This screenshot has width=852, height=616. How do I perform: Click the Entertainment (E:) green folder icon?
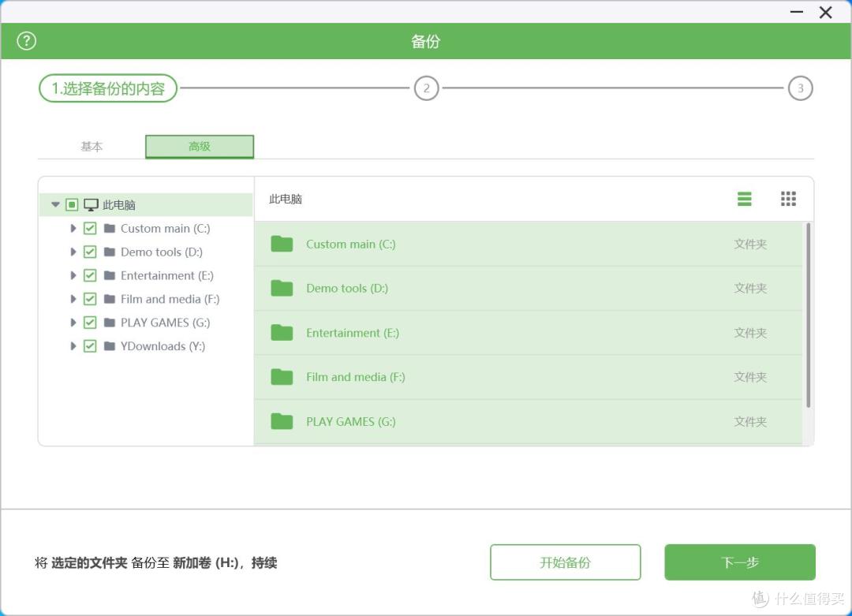282,332
